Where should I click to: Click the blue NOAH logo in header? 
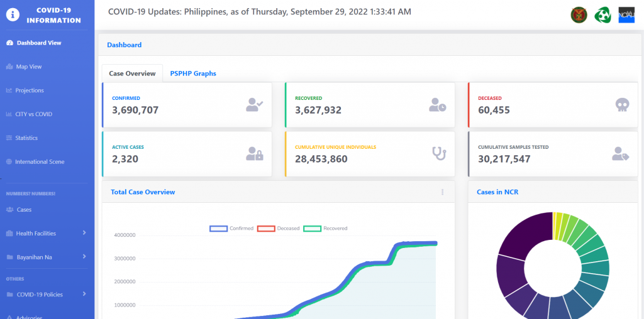point(627,15)
